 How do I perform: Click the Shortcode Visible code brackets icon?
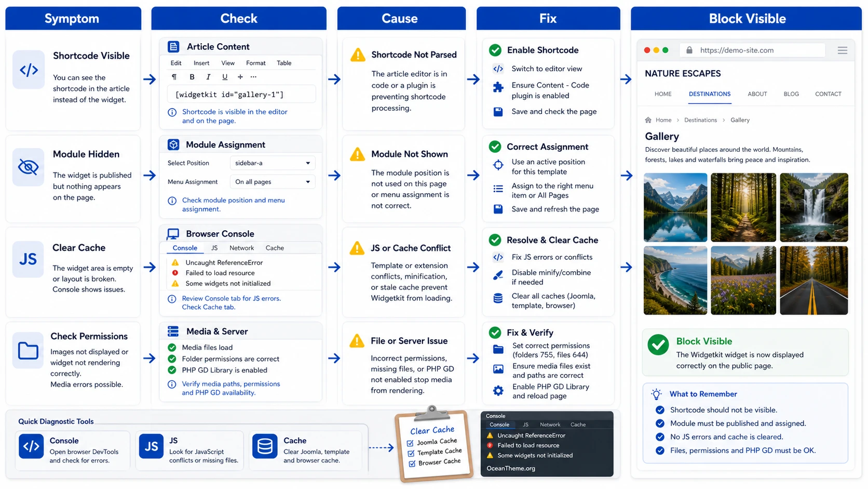(x=29, y=70)
